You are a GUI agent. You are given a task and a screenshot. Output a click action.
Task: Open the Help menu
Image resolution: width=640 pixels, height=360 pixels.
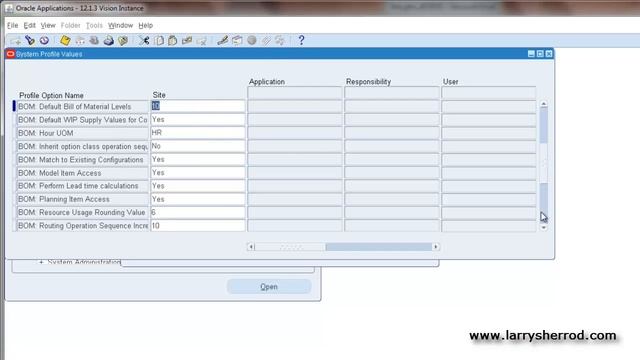[x=145, y=25]
